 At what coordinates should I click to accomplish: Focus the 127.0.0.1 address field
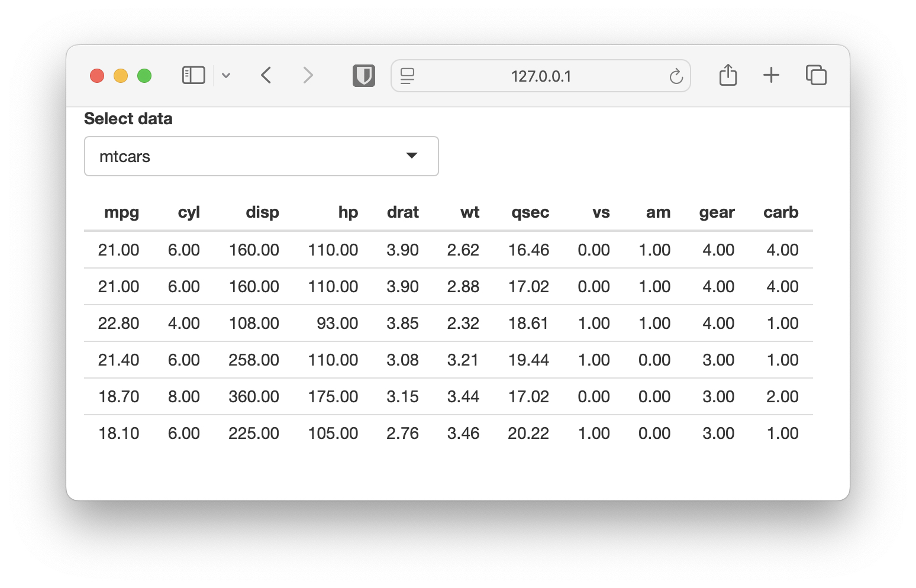tap(541, 76)
